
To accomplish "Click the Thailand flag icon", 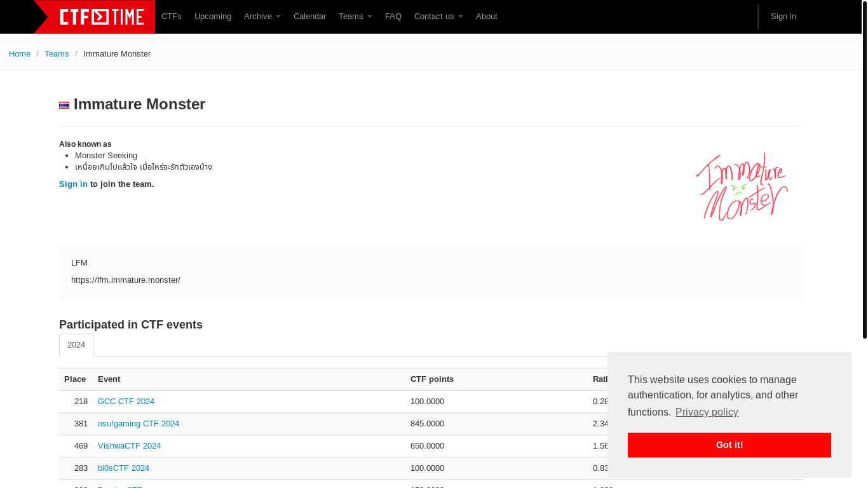I will tap(64, 105).
